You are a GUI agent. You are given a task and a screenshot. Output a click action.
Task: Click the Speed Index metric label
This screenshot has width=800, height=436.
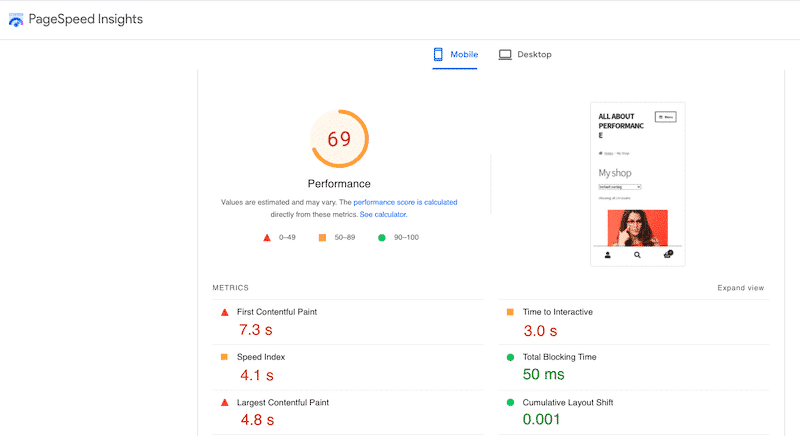tap(261, 357)
